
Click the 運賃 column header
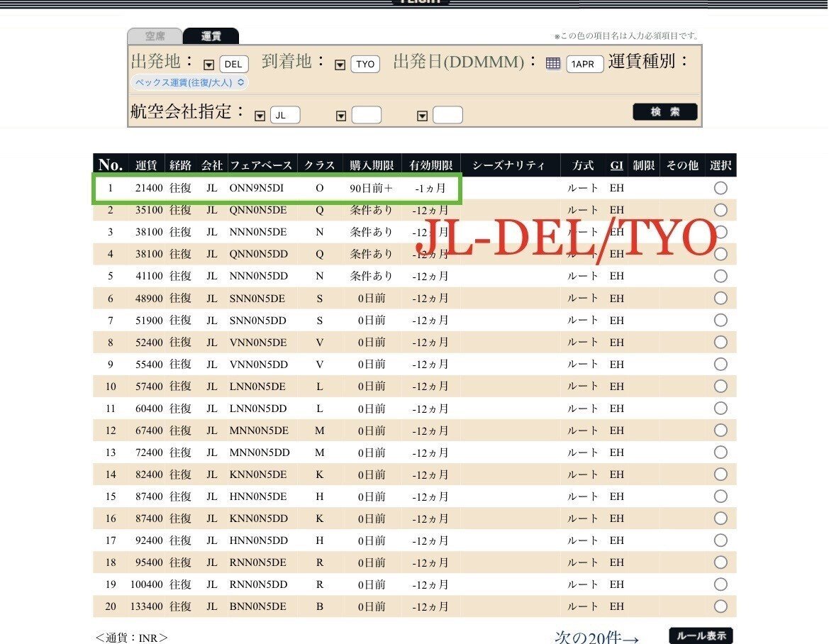[x=146, y=165]
